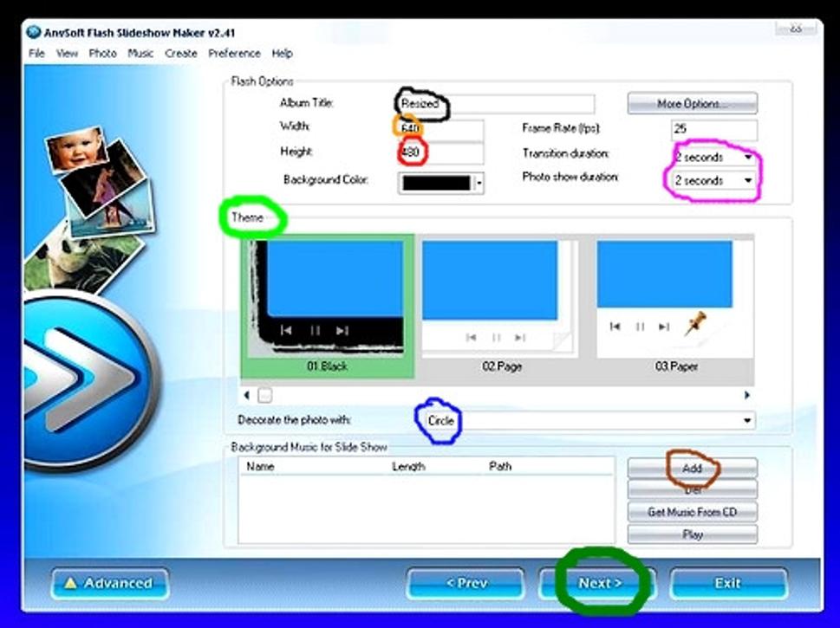Click the Advanced button
Screen dimensions: 840x628
pyautogui.click(x=110, y=584)
